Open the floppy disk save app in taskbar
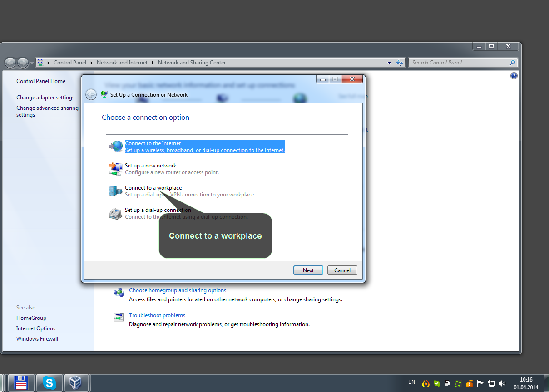The image size is (549, 392). [x=21, y=383]
